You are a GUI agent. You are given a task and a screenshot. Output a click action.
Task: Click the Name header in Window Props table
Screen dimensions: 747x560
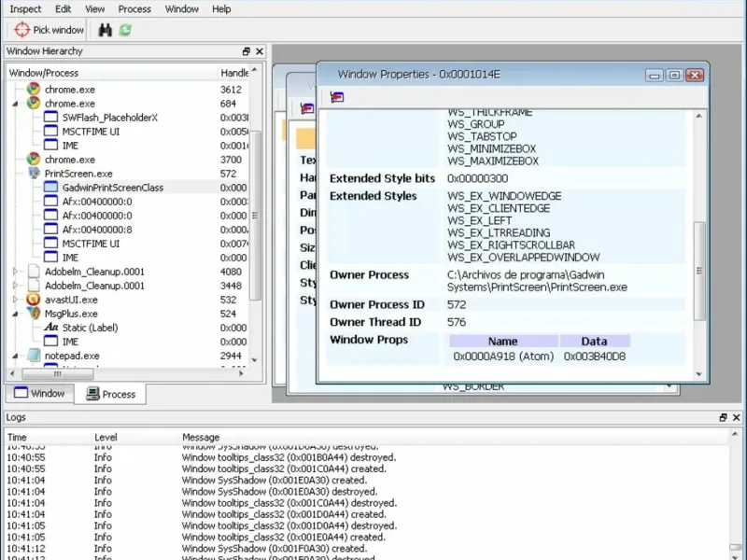503,341
